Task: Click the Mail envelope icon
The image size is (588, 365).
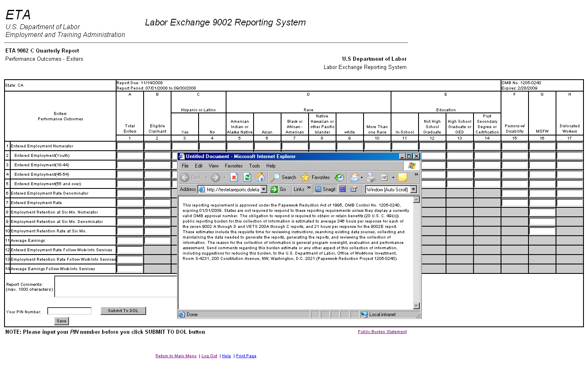Action: point(355,177)
